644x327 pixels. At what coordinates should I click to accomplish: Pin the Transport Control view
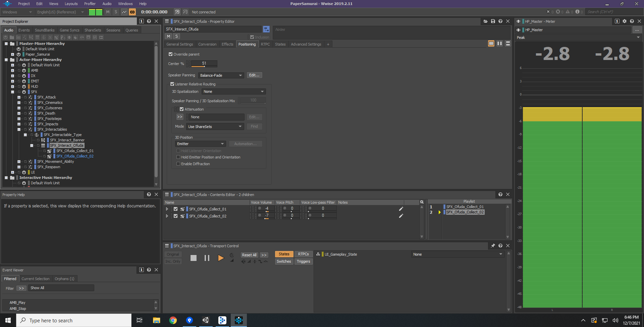tap(493, 246)
